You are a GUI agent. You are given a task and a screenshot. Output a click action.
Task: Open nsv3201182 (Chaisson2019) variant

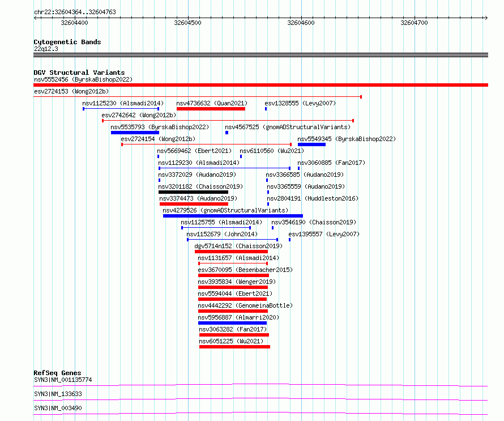click(200, 186)
